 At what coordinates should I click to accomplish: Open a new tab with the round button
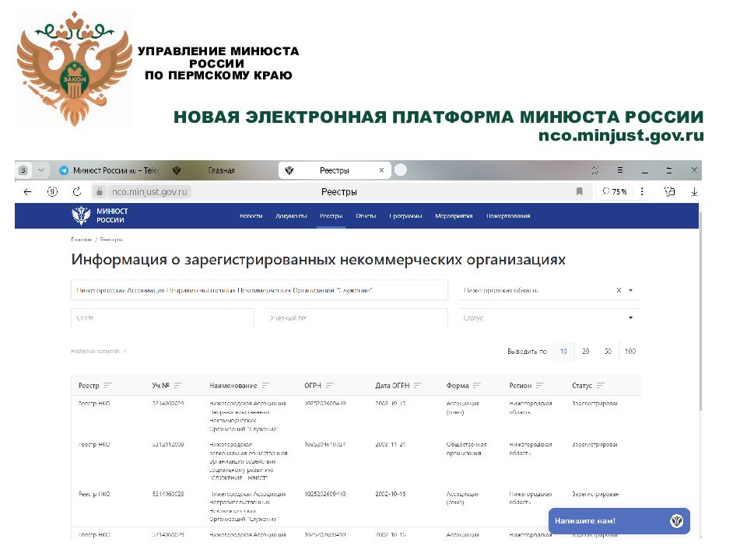coord(401,170)
